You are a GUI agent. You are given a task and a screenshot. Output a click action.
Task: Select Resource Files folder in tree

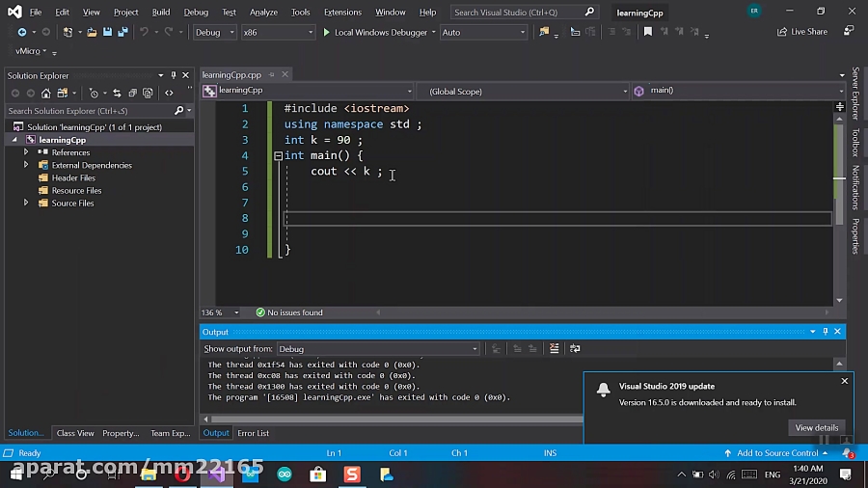point(76,190)
